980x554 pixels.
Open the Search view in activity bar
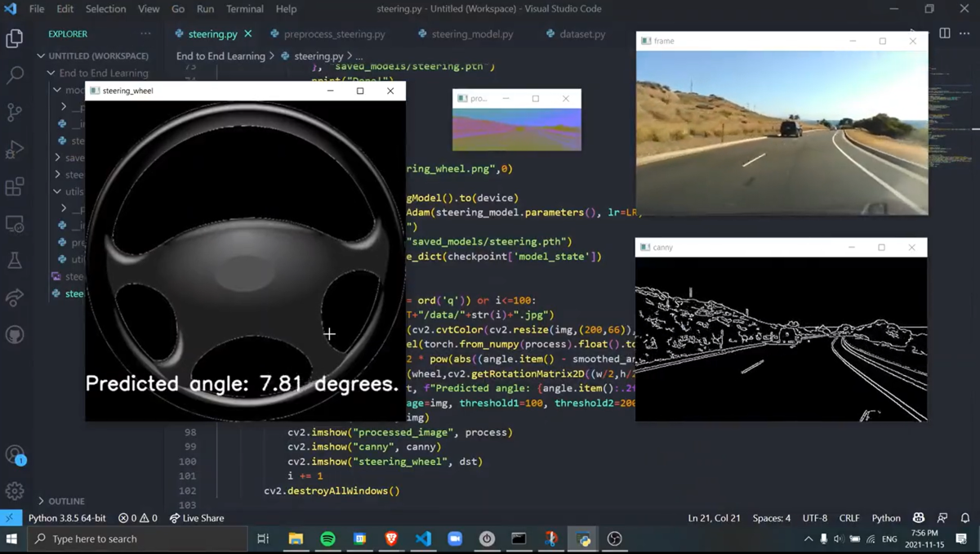pos(15,75)
